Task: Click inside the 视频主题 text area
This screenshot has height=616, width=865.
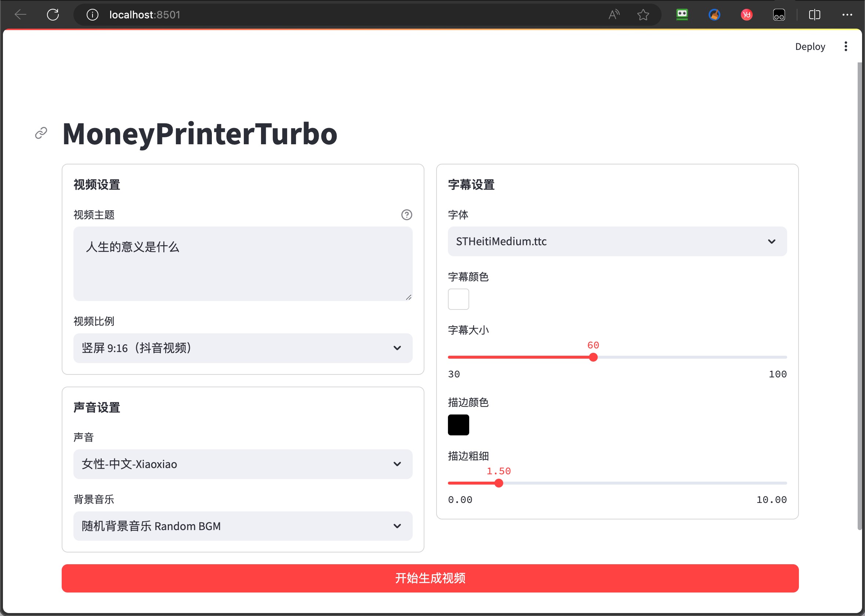Action: [243, 264]
